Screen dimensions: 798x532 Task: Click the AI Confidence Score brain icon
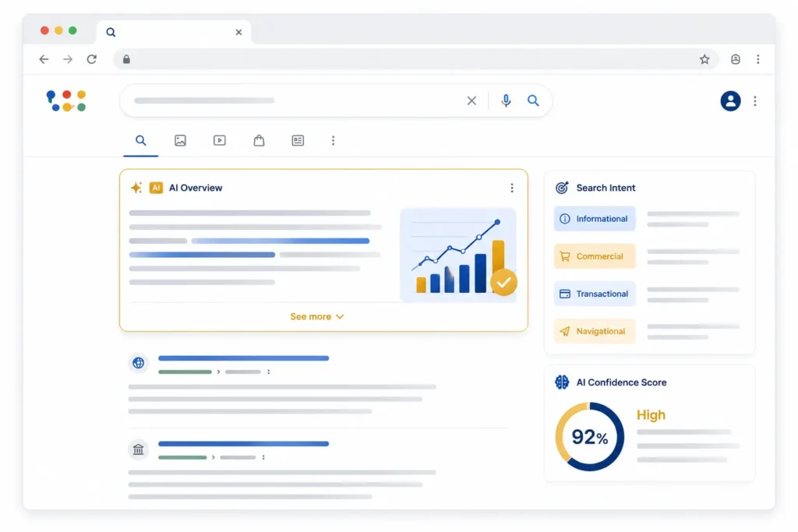tap(562, 382)
